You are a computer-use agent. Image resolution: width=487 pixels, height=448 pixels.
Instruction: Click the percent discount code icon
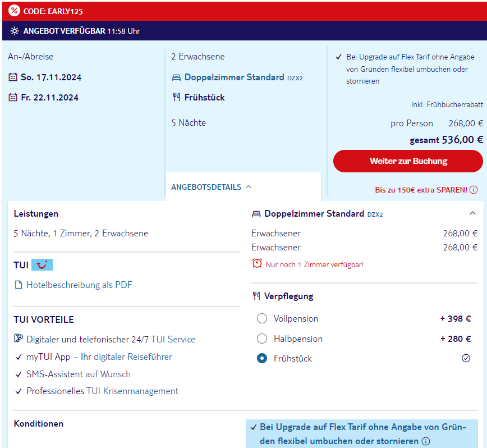point(14,11)
